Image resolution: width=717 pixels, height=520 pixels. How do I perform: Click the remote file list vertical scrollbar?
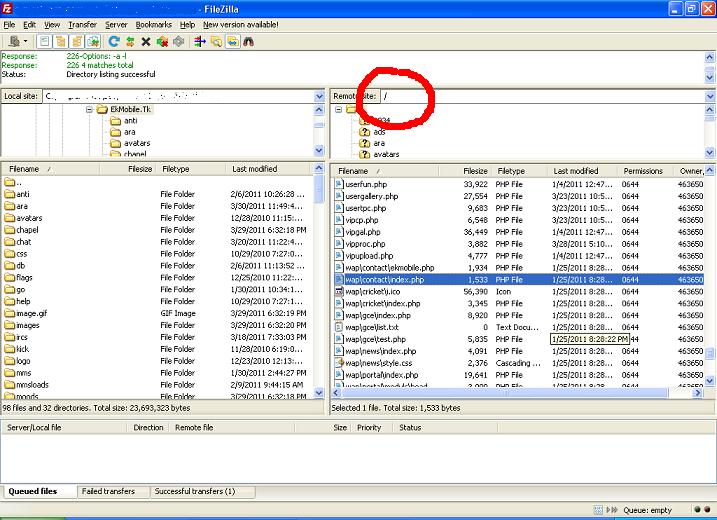(710, 300)
